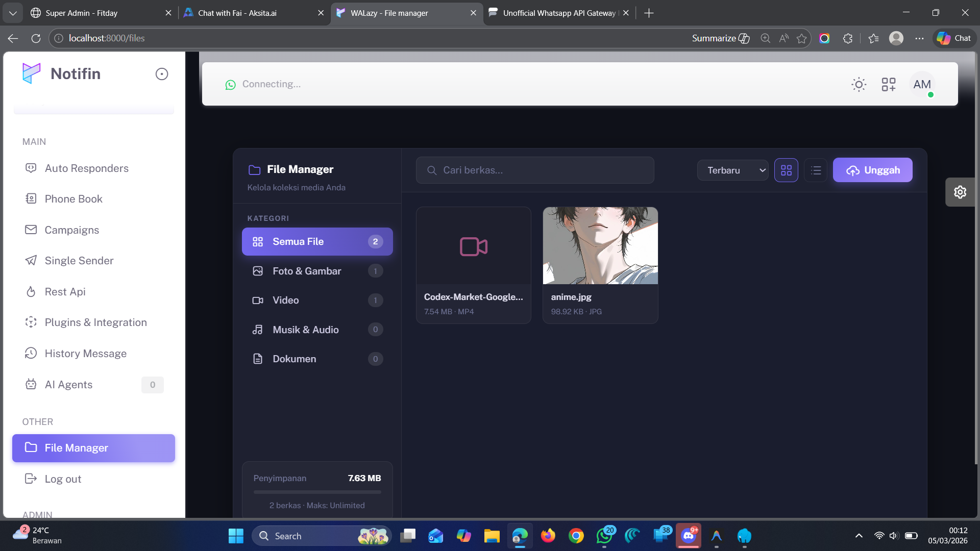Click the Log out link
This screenshot has width=980, height=551.
tap(63, 479)
